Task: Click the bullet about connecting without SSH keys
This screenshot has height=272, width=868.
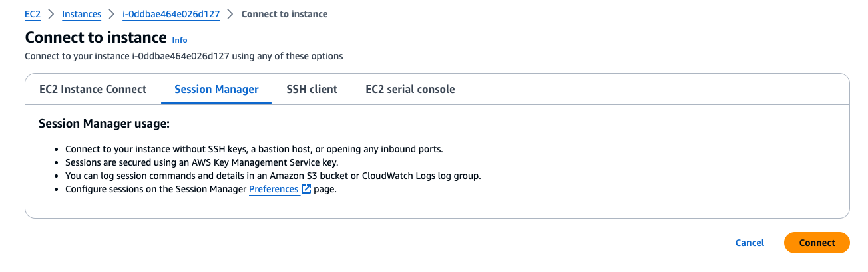Action: point(254,149)
